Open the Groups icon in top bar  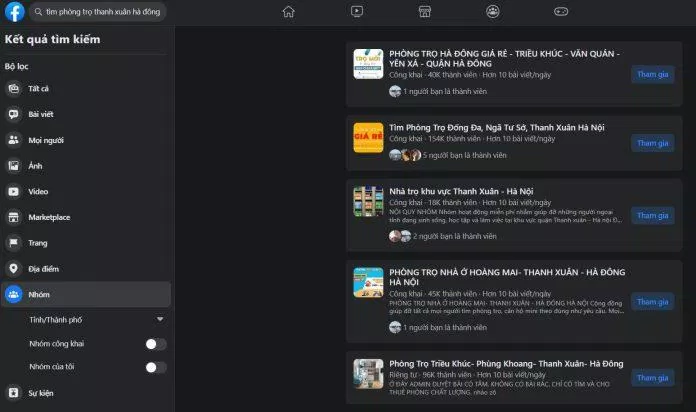coord(493,12)
